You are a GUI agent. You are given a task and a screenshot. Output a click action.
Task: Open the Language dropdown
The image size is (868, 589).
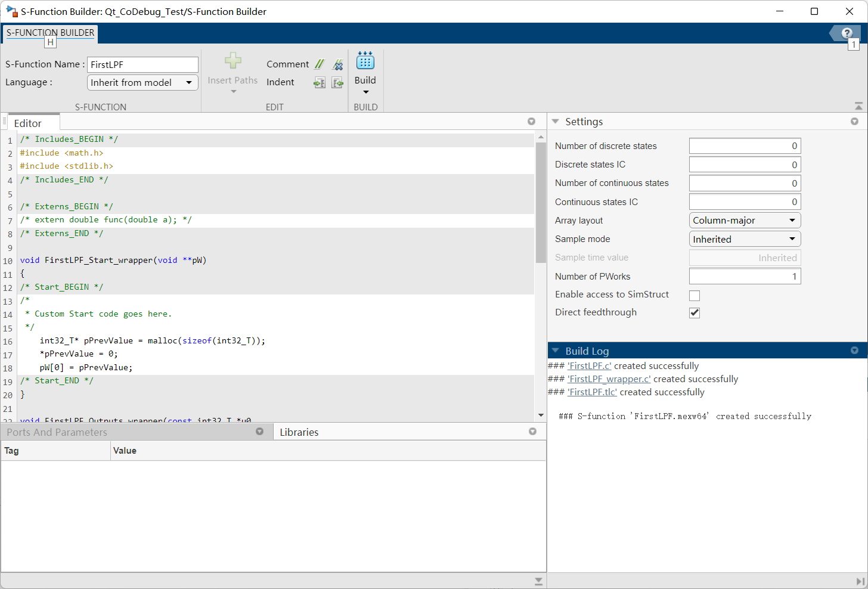[x=142, y=83]
